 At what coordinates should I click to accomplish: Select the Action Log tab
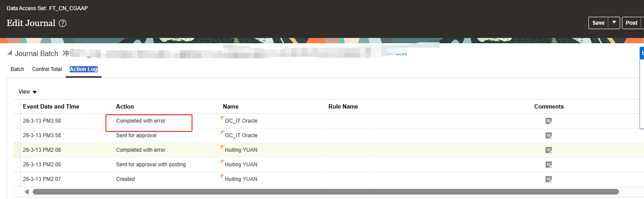[83, 69]
